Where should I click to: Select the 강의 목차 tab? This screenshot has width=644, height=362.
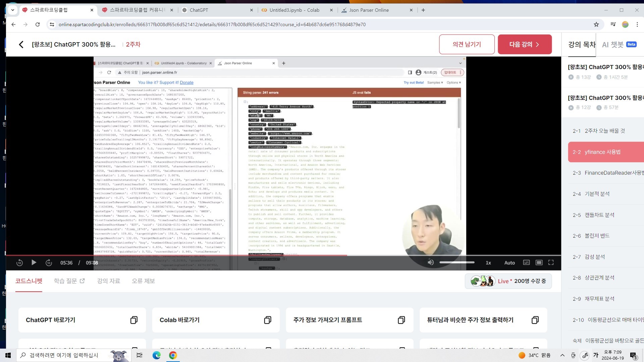(582, 45)
